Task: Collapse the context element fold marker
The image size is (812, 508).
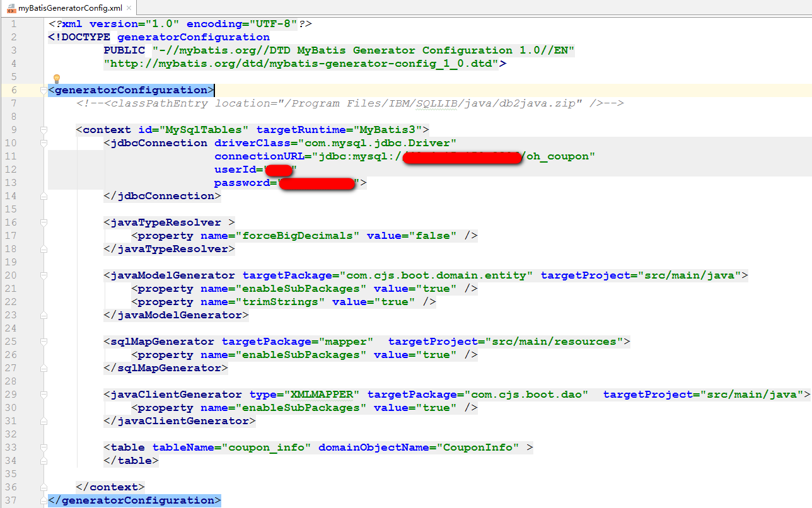Action: (43, 130)
